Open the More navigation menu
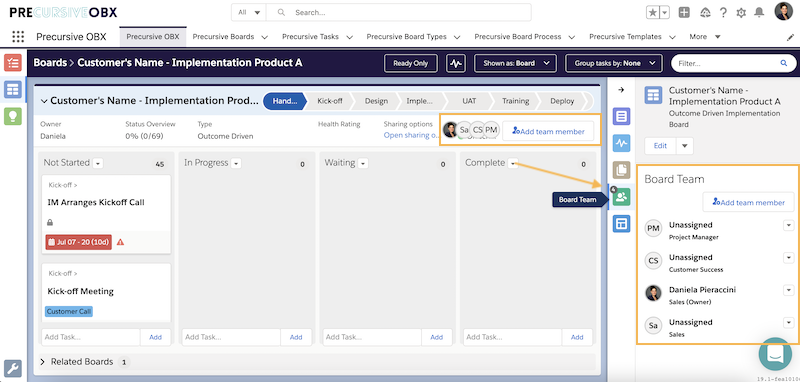 705,37
